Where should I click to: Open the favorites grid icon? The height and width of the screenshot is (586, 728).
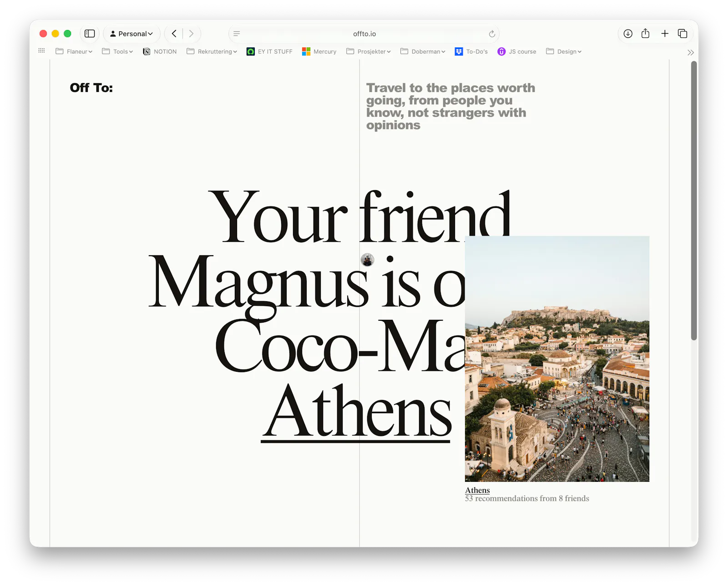[41, 51]
